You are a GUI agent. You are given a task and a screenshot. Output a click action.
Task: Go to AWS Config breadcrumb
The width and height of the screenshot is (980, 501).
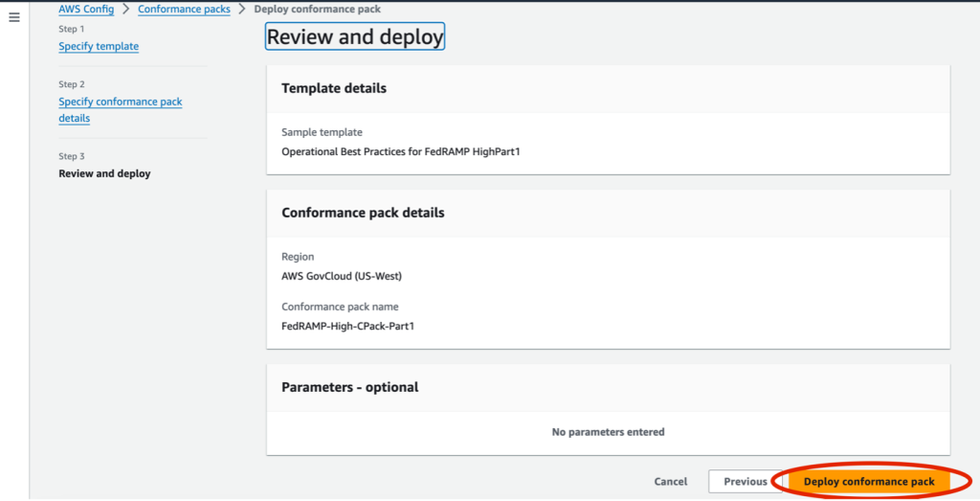tap(86, 10)
